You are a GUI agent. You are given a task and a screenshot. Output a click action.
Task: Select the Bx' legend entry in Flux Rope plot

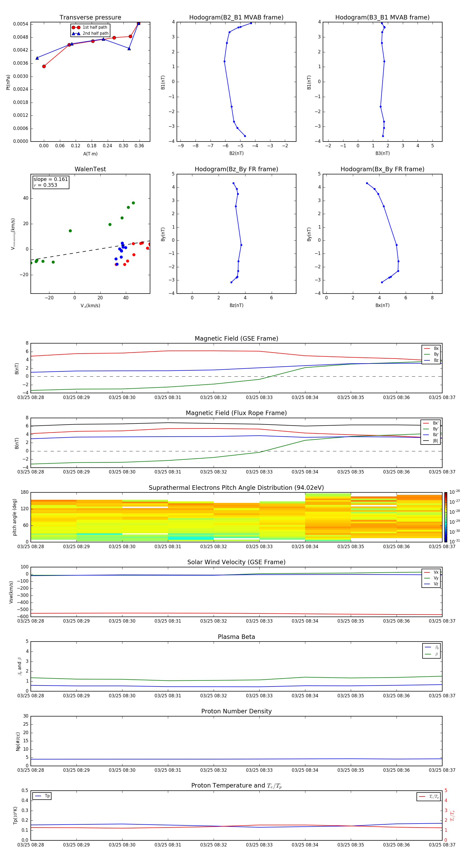tap(431, 423)
